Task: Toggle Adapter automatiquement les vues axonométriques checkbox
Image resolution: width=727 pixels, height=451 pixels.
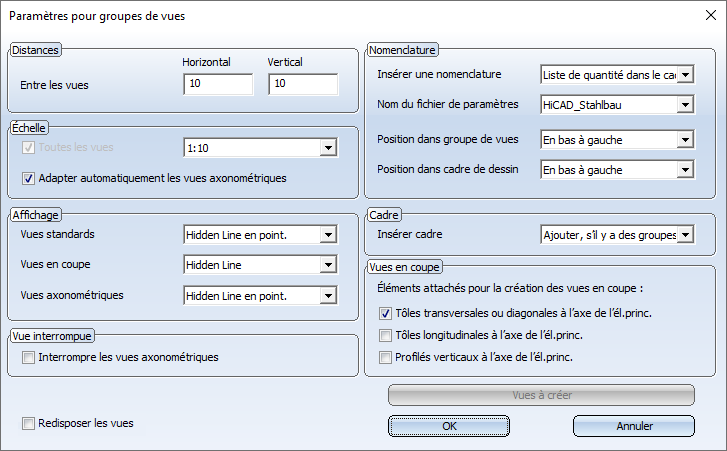Action: pos(28,178)
